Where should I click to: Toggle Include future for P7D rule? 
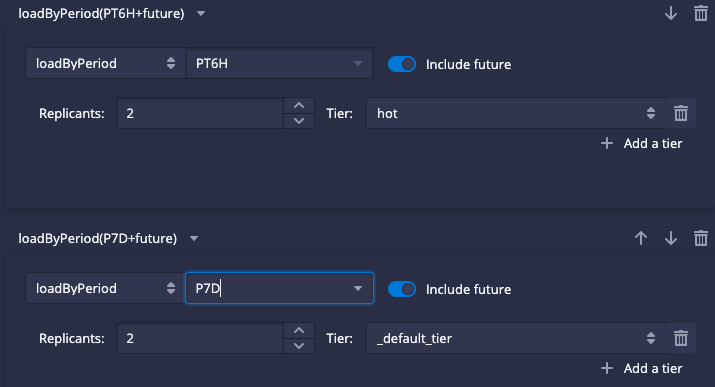402,289
